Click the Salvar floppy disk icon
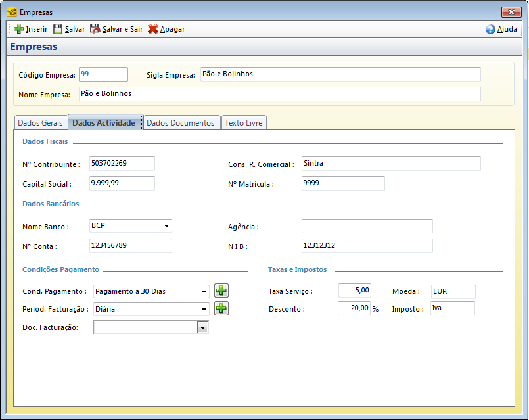The image size is (529, 420). pyautogui.click(x=58, y=29)
